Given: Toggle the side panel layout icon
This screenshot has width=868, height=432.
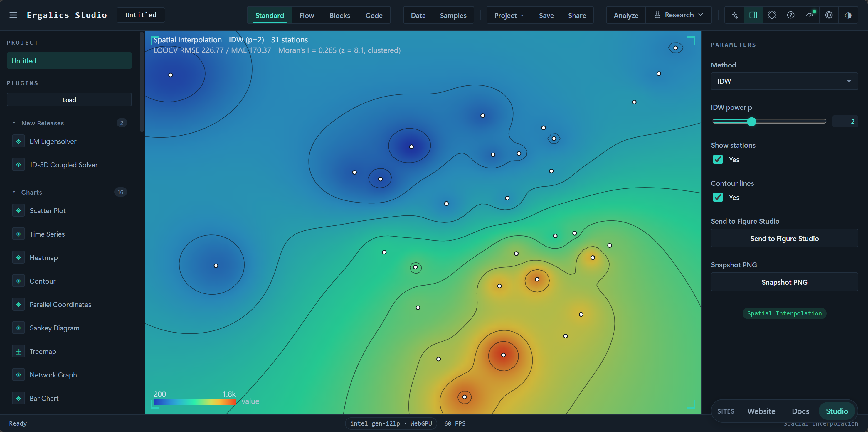Looking at the screenshot, I should [753, 15].
